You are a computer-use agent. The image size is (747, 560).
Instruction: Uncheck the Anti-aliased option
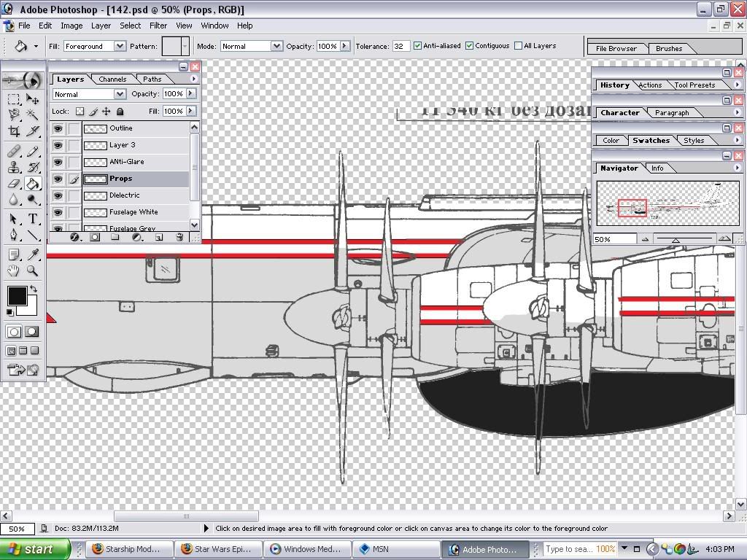(417, 46)
